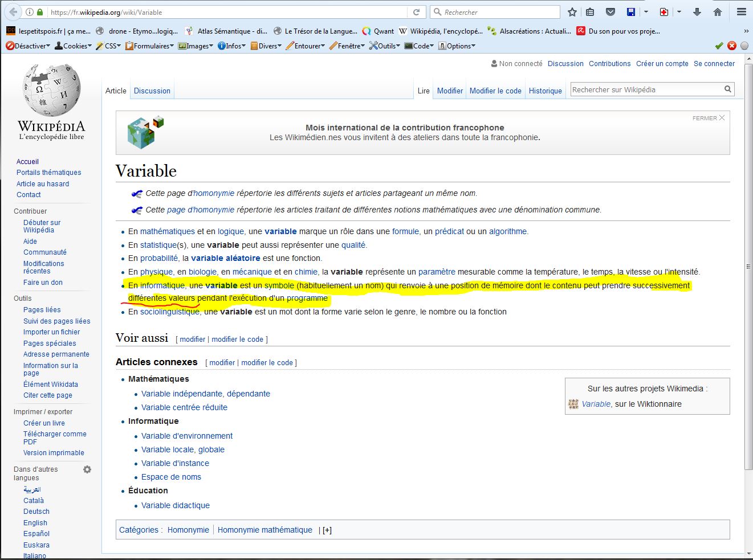Open the Outils dropdown menu
Screen dimensions: 753x560
pyautogui.click(x=385, y=46)
